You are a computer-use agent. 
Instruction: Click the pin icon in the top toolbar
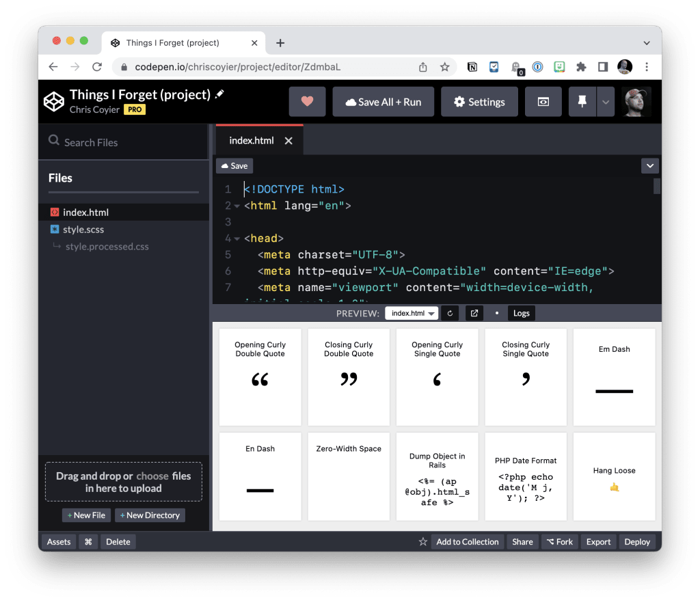click(x=582, y=101)
